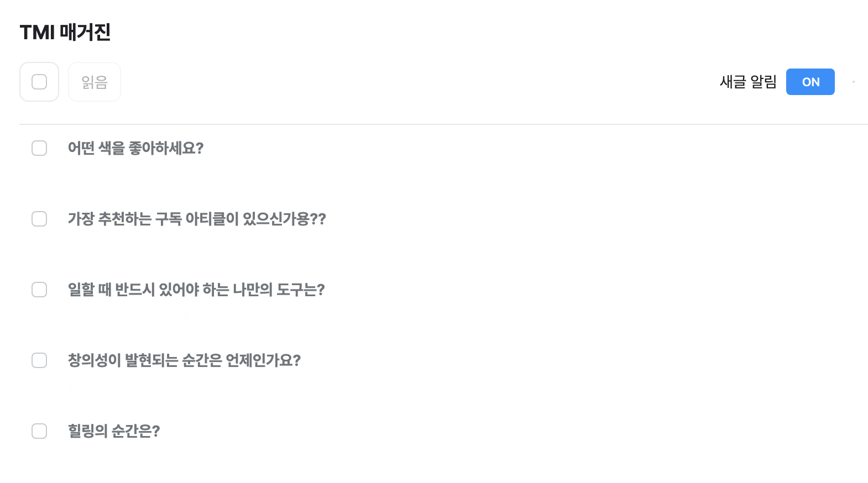Select checkbox next to 가장 추천하는 구독 아티클
This screenshot has width=868, height=483.
(x=39, y=219)
